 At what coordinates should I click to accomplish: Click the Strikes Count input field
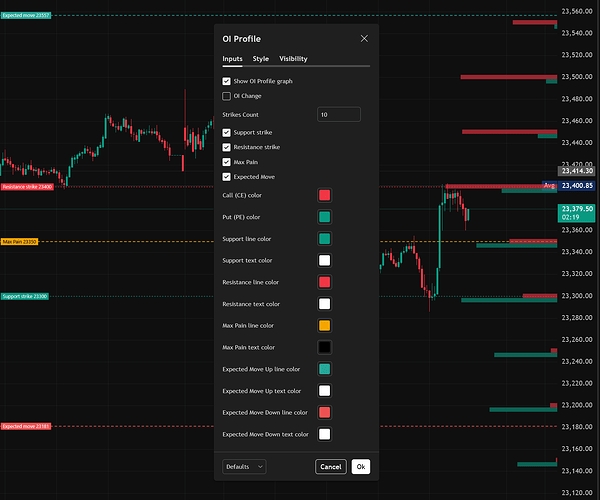(339, 114)
